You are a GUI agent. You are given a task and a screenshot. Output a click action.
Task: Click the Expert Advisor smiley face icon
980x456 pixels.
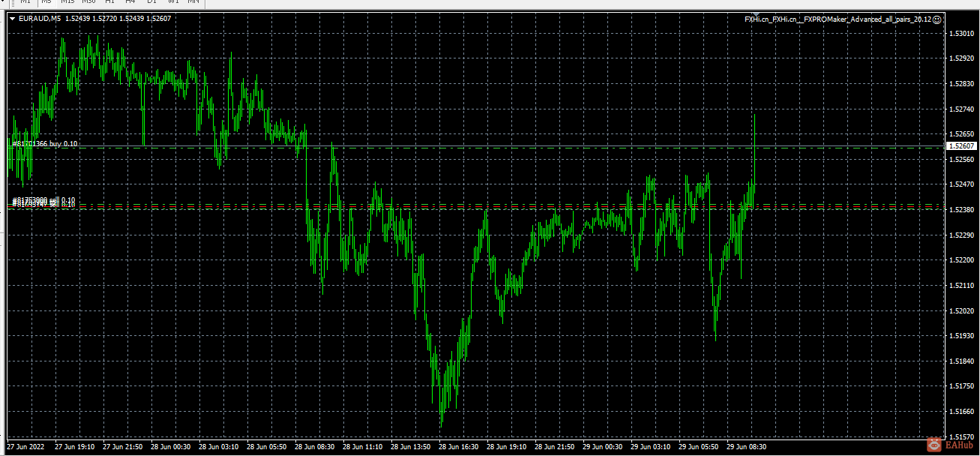tap(937, 19)
